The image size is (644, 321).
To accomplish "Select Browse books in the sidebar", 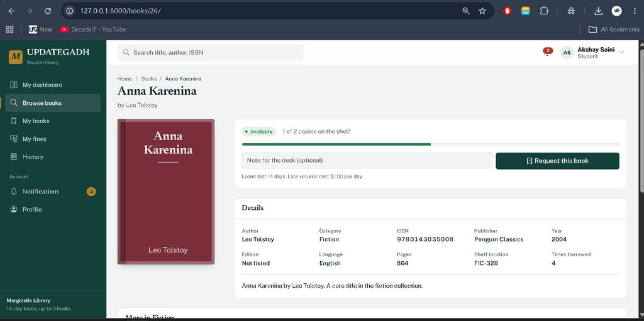I will pos(53,103).
